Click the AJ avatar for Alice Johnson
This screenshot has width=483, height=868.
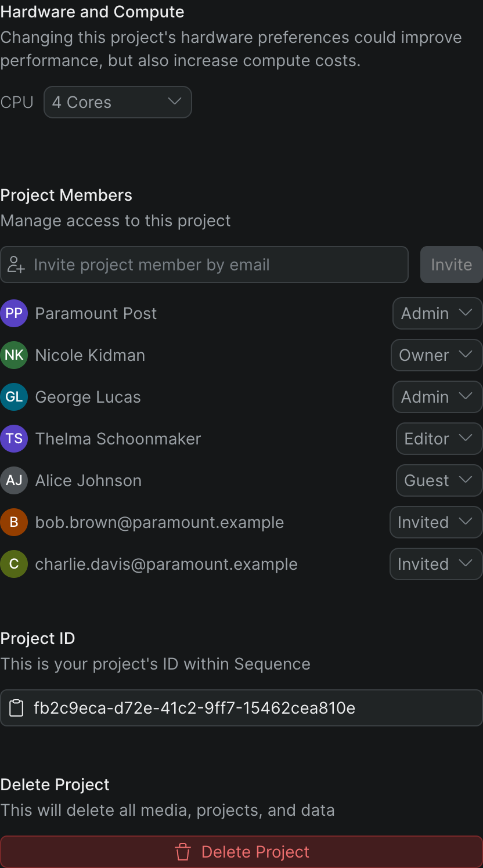tap(14, 480)
